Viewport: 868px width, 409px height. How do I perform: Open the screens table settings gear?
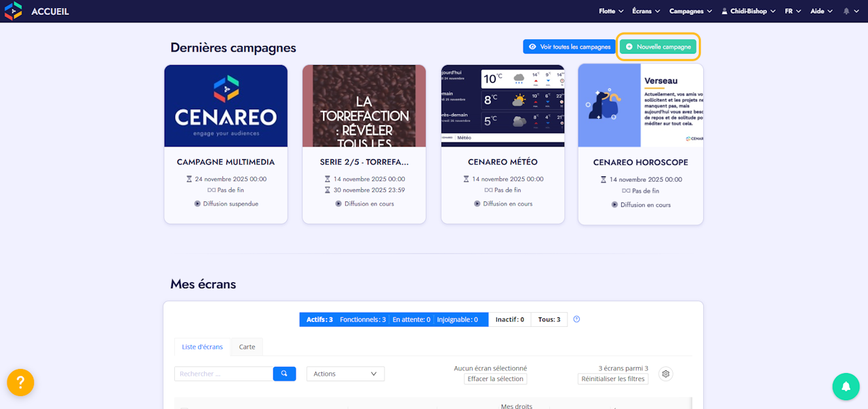click(666, 374)
